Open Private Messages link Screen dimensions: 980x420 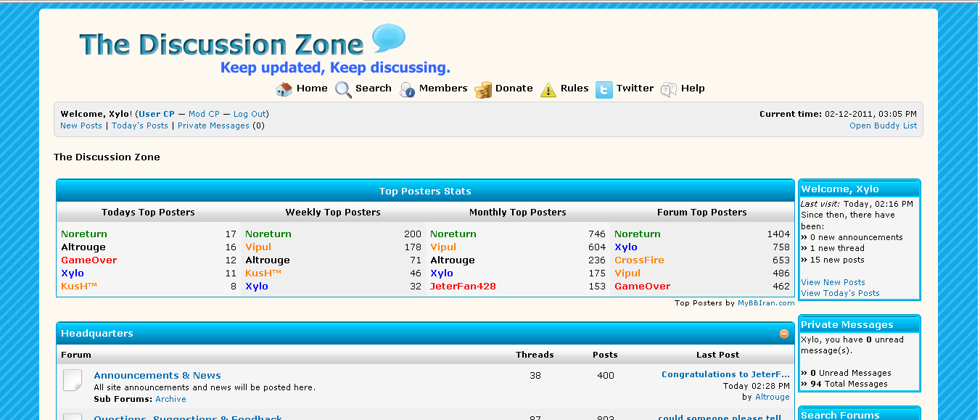(x=213, y=125)
